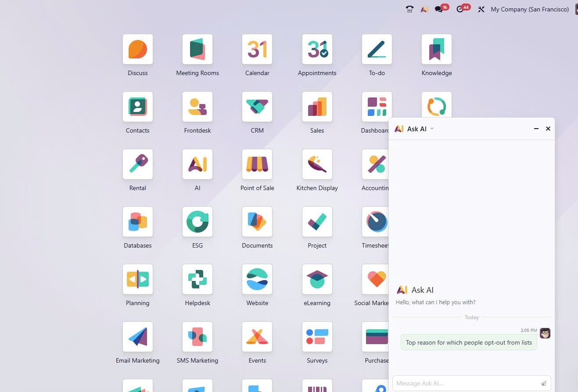Viewport: 578px width, 392px height.
Task: Open the Databases app
Action: [x=137, y=222]
